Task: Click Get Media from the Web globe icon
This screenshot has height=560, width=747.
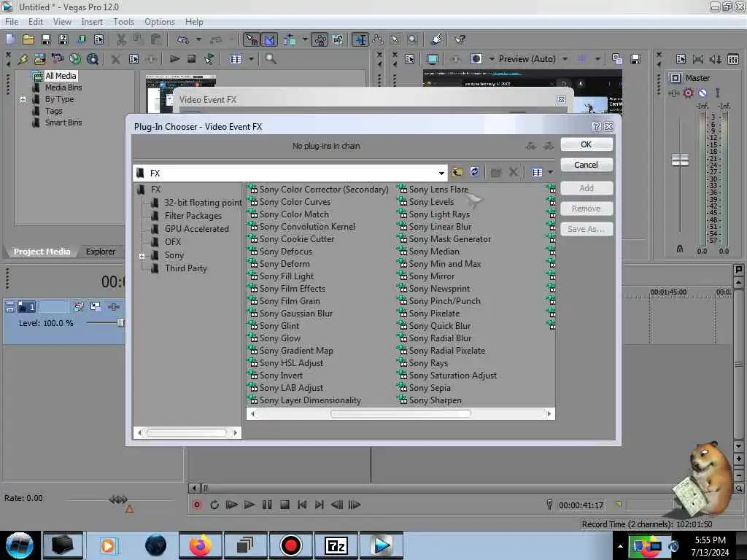Action: click(x=75, y=59)
